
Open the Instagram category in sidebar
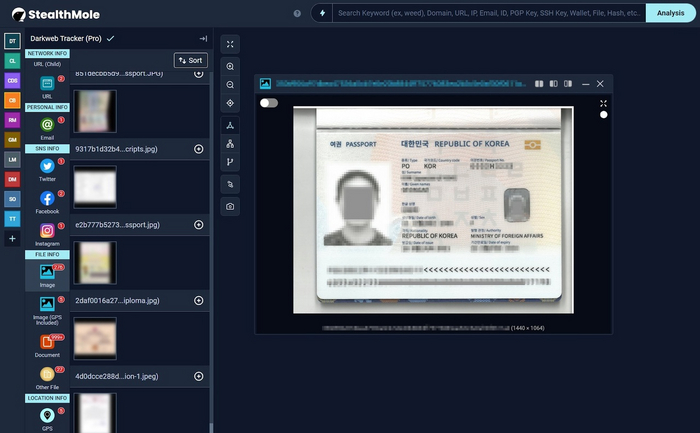47,231
